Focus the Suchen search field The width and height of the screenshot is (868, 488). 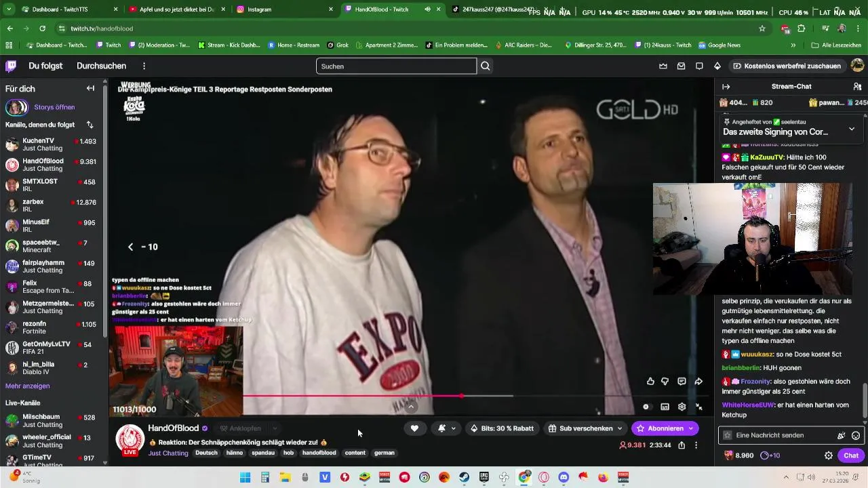[396, 66]
